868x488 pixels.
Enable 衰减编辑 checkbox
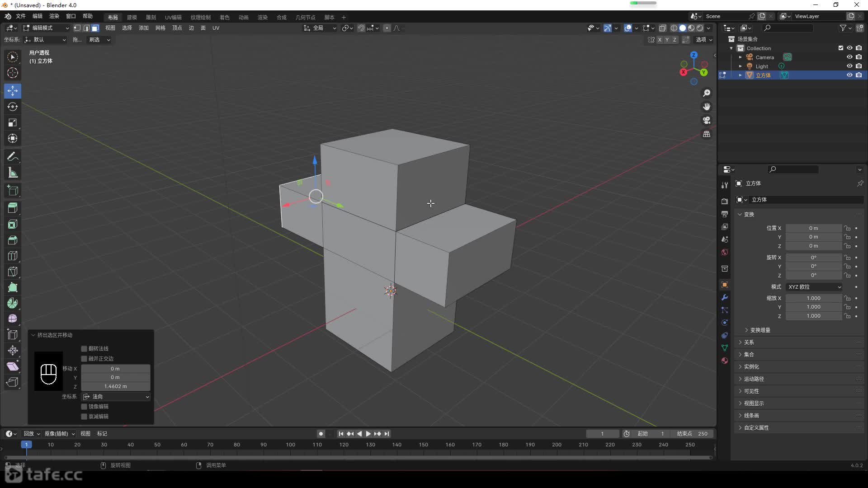[x=84, y=416]
